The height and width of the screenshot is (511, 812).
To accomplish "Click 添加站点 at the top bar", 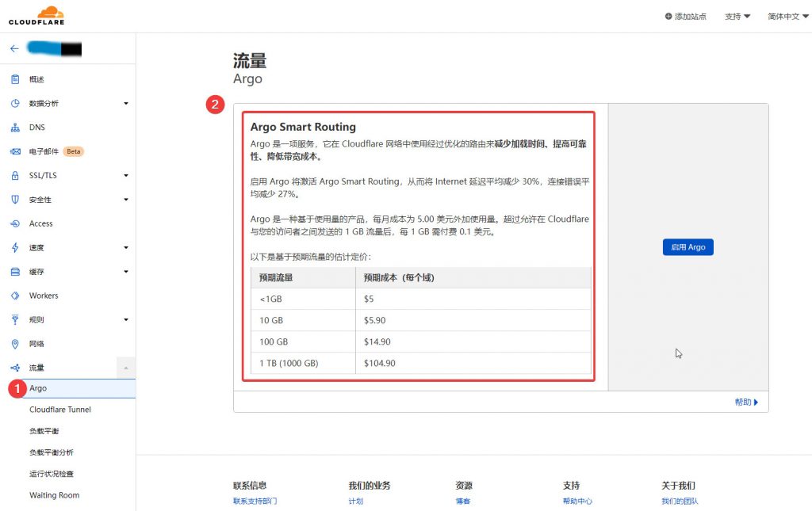I will (687, 15).
